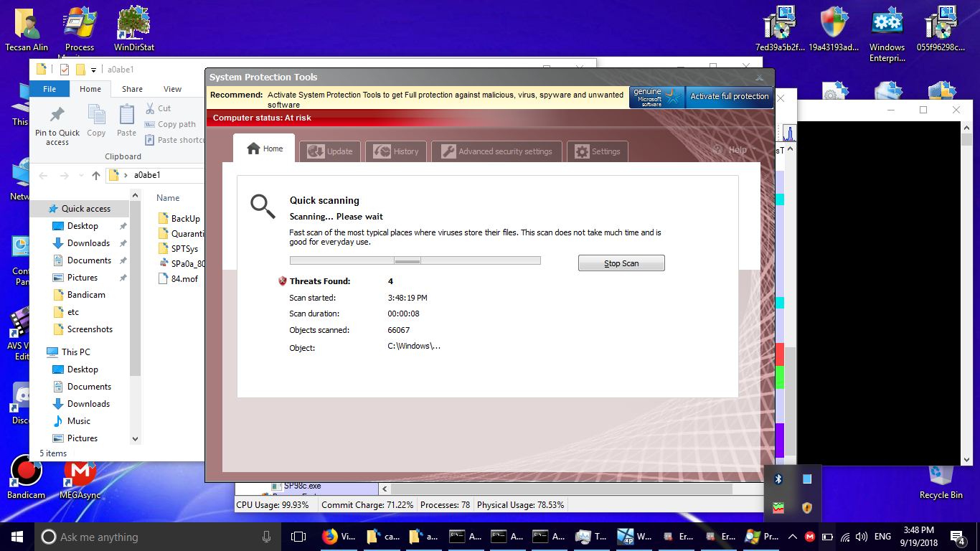Switch to the History tab

coord(396,151)
